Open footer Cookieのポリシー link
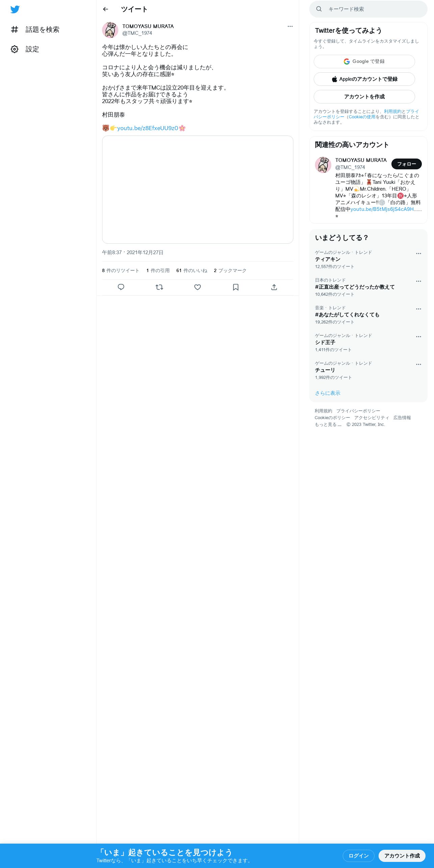This screenshot has width=434, height=868. pyautogui.click(x=332, y=418)
